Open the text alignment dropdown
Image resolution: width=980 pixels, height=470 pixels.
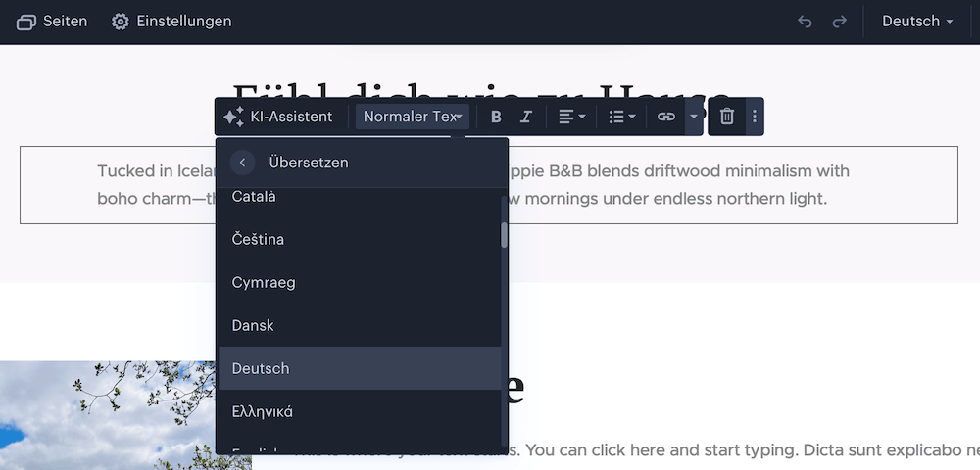pyautogui.click(x=571, y=117)
